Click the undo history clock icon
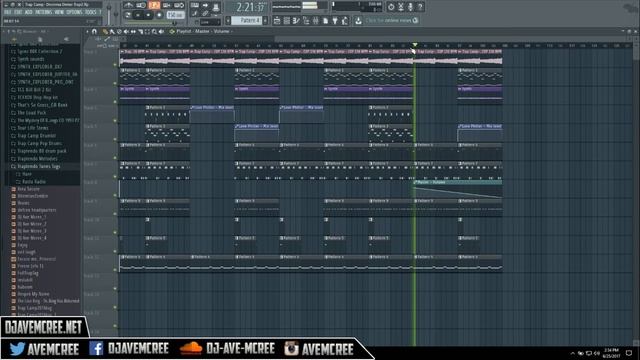This screenshot has height=360, width=640. (391, 7)
